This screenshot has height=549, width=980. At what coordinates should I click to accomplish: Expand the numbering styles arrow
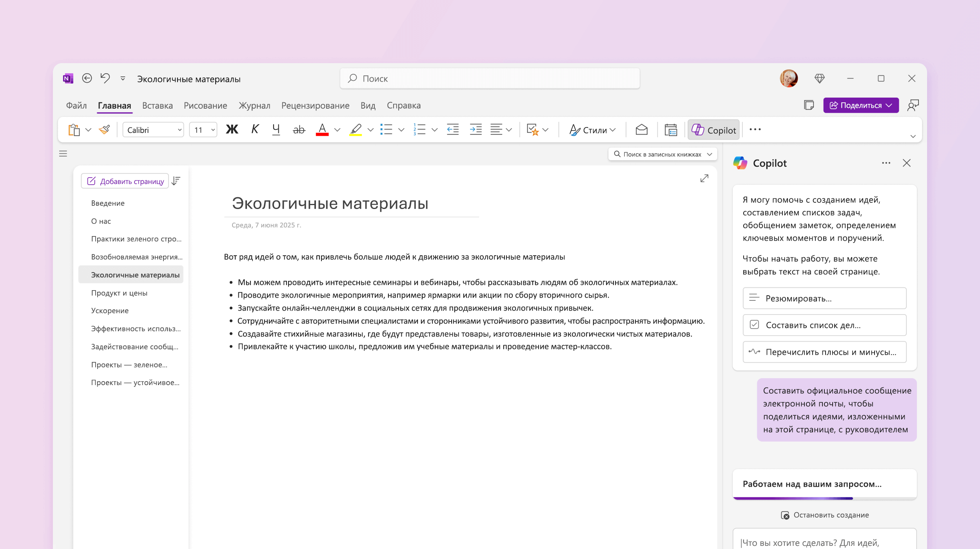[x=434, y=130]
